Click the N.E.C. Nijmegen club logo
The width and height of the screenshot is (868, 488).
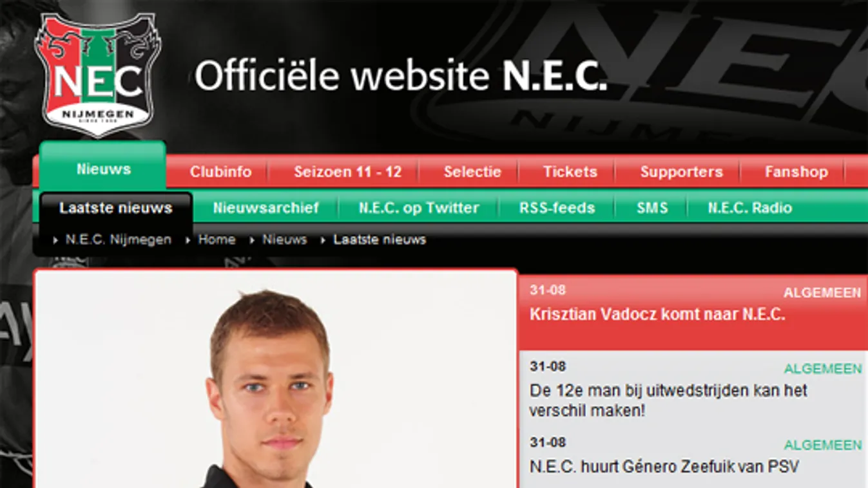coord(98,75)
